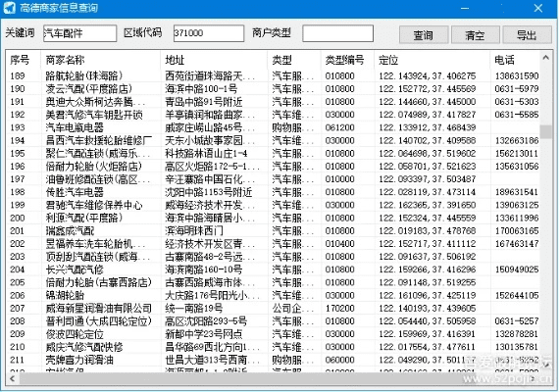Focus the 关键词 keyword input field
560x392 pixels.
(79, 33)
